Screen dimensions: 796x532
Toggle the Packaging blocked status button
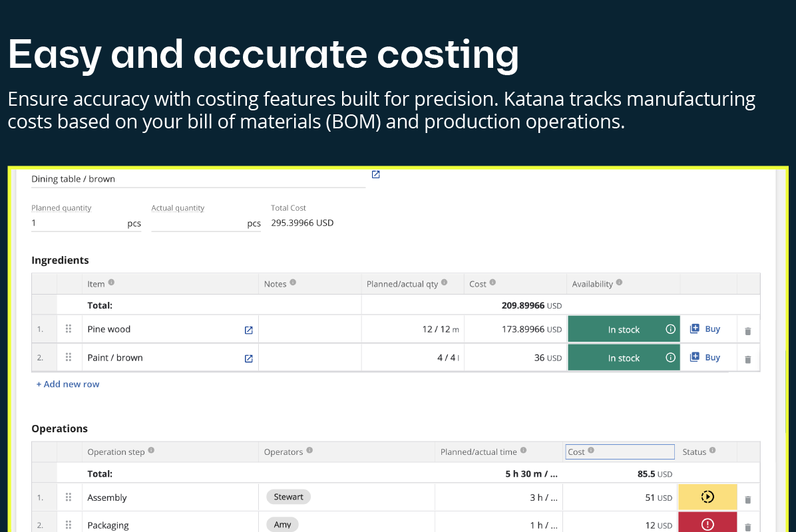[x=707, y=524]
